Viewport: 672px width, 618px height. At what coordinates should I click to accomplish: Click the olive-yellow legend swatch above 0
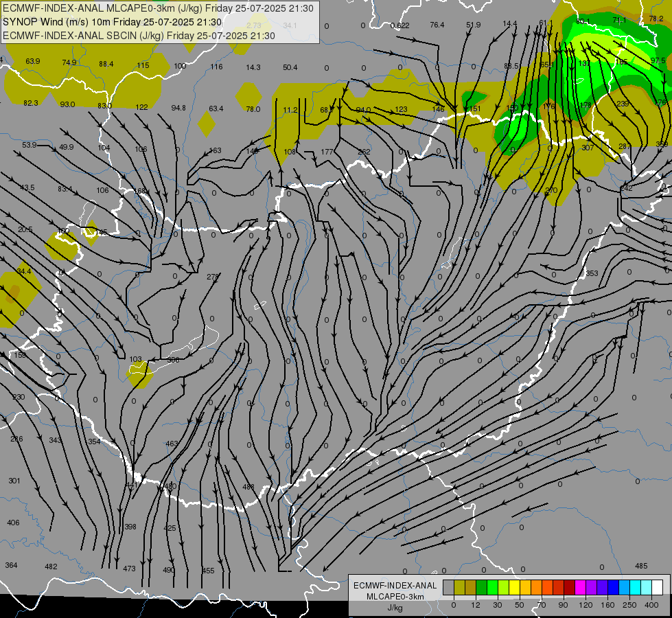pyautogui.click(x=459, y=588)
